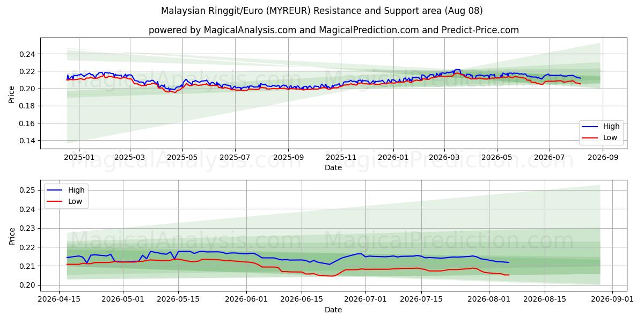This screenshot has height=322, width=644.
Task: Click the '0.20' price tick on bottom chart
Action: [x=27, y=286]
